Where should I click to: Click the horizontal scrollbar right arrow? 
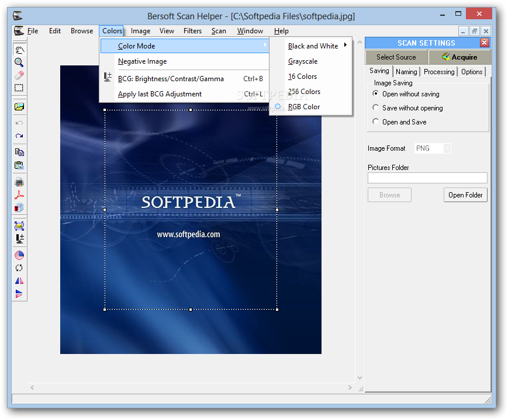click(x=350, y=387)
